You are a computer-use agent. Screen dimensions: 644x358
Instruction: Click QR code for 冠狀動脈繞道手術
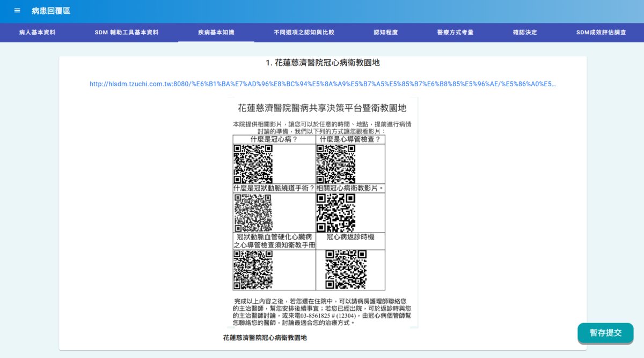point(253,213)
